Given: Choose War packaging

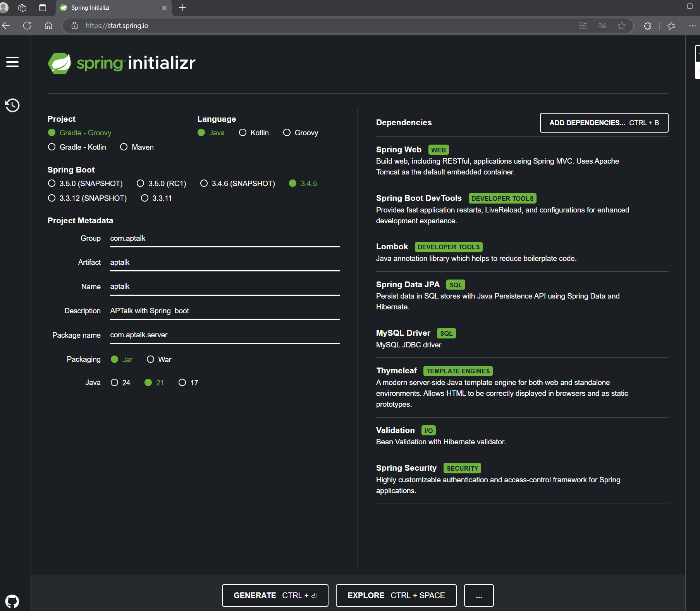Looking at the screenshot, I should pos(159,359).
